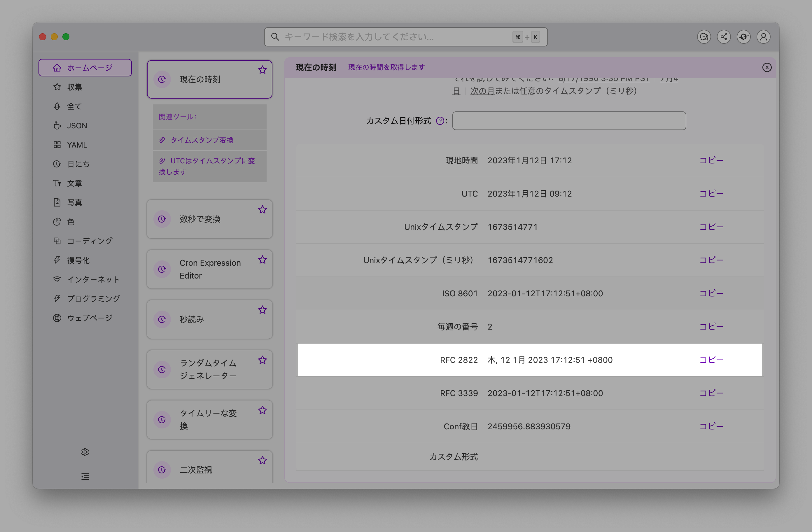Favorite the タイムリーな変換 star
The height and width of the screenshot is (532, 812).
coord(262,410)
